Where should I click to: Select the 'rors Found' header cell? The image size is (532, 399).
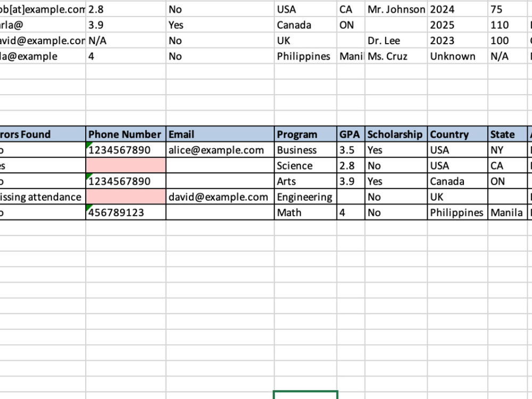coord(43,134)
